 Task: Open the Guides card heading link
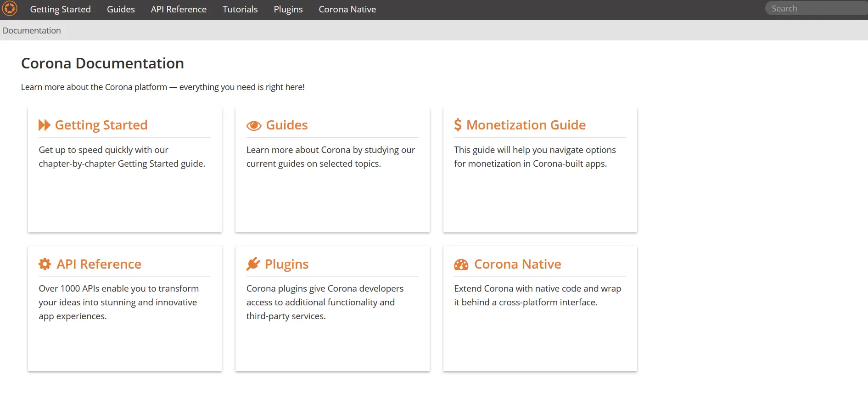pos(287,125)
